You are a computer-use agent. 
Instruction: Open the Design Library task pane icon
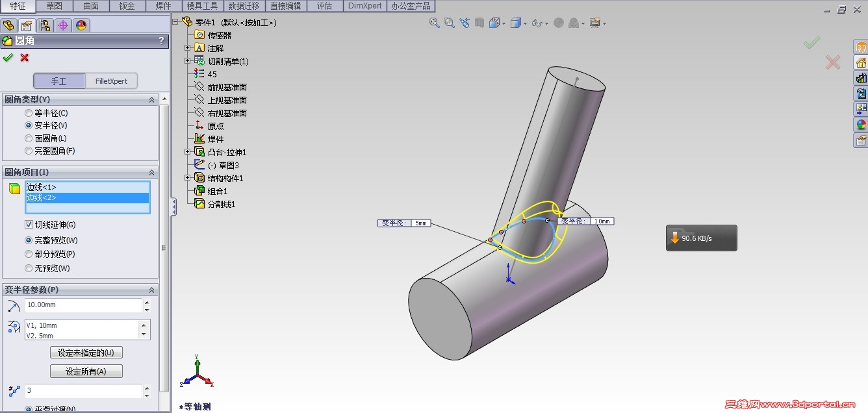pyautogui.click(x=861, y=78)
